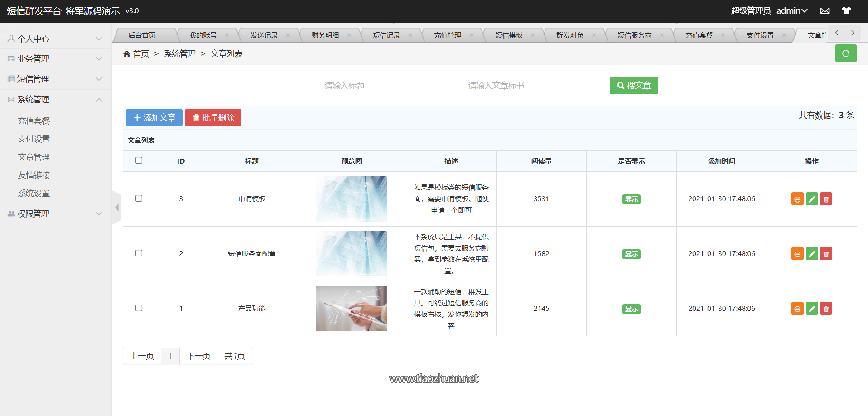Disable 短信服务商配置 article with orange icon
Image resolution: width=868 pixels, height=416 pixels.
point(797,254)
